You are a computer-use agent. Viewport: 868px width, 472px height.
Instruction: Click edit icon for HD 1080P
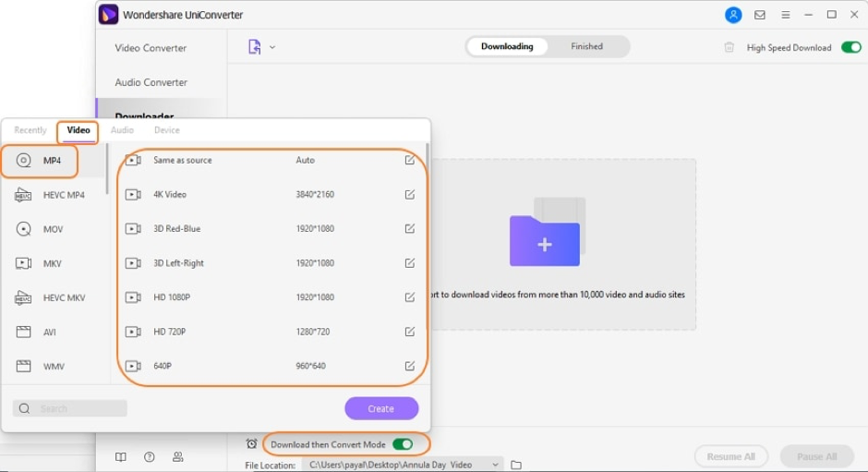click(x=409, y=297)
